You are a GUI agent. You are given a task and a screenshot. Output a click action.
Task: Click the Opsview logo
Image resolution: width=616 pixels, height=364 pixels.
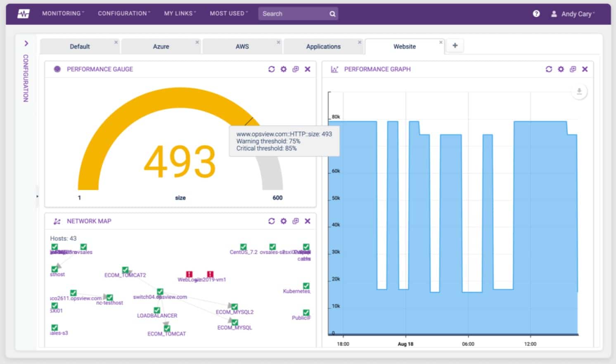pos(23,14)
